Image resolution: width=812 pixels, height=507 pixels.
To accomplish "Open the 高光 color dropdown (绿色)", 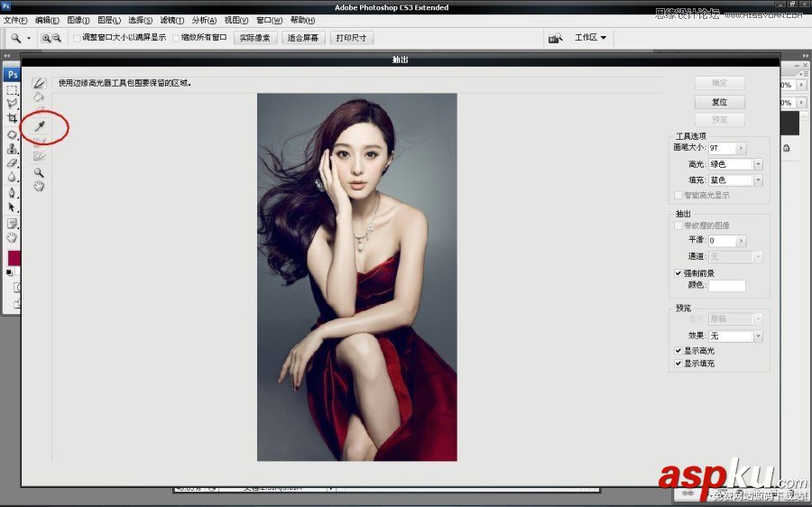I will pos(735,165).
